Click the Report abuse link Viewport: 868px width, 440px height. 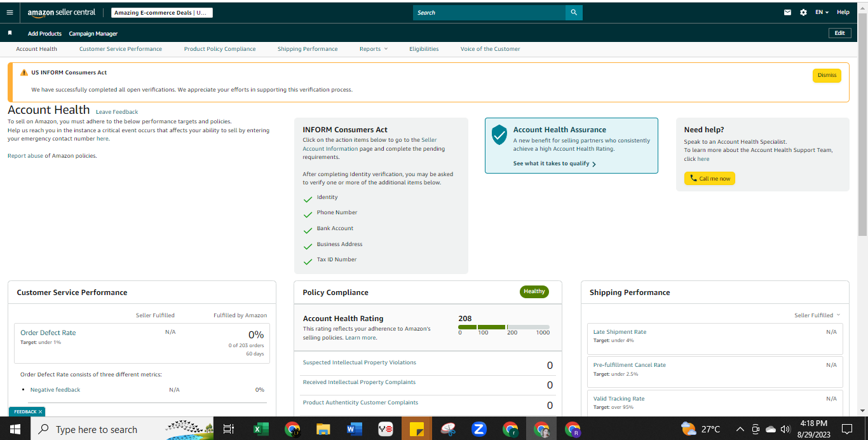coord(25,156)
